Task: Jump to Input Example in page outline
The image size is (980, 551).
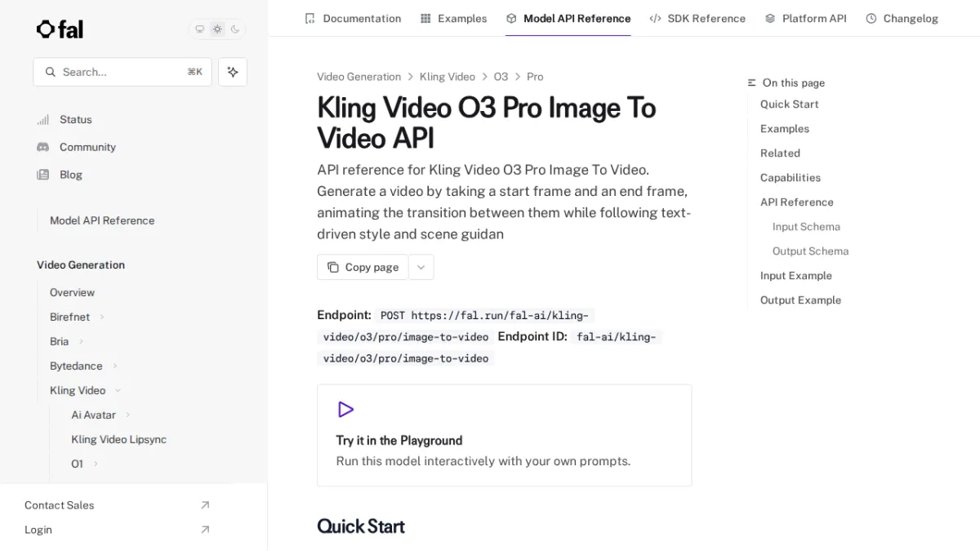Action: pos(796,276)
